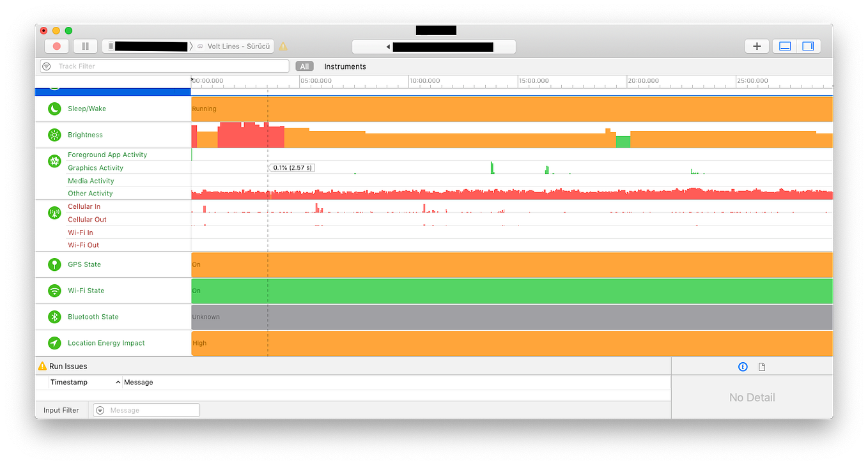Image resolution: width=868 pixels, height=465 pixels.
Task: Click the Location Energy Impact compass icon
Action: [x=54, y=342]
